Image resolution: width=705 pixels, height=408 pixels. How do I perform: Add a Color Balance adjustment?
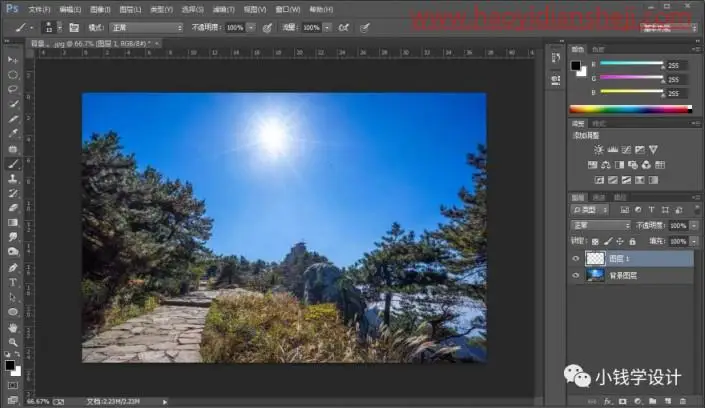coord(606,165)
